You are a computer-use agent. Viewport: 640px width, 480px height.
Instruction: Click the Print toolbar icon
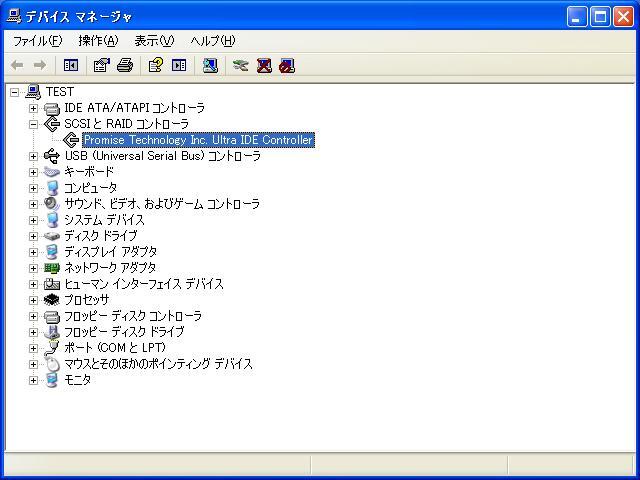click(x=125, y=65)
